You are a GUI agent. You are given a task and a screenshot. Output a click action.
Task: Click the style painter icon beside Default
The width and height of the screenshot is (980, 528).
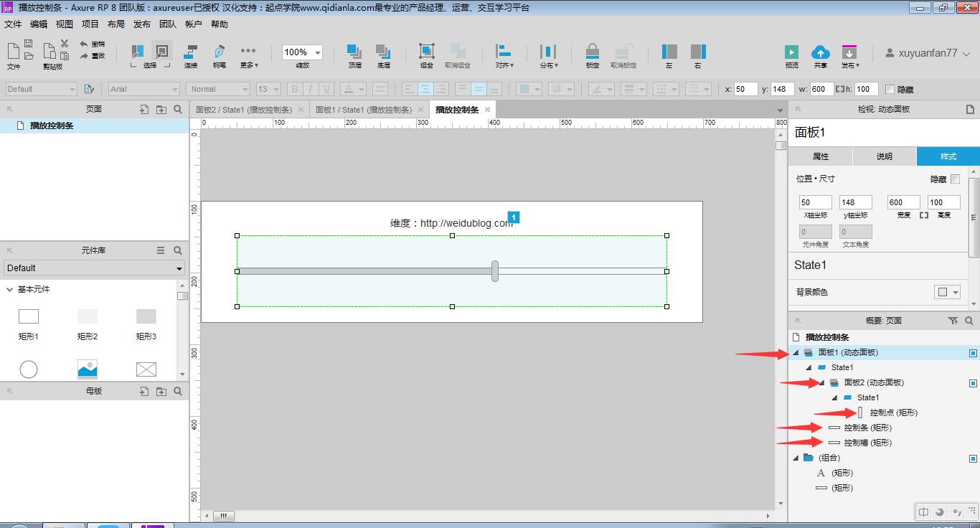pos(89,89)
